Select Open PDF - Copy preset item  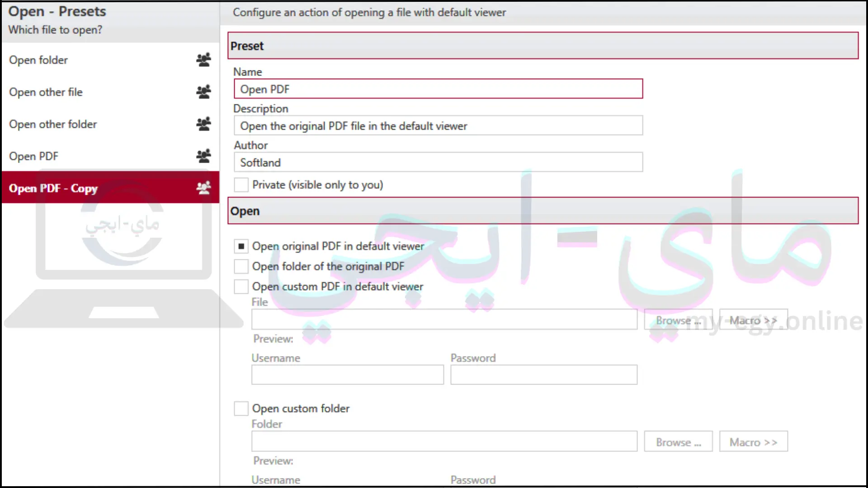pyautogui.click(x=110, y=188)
